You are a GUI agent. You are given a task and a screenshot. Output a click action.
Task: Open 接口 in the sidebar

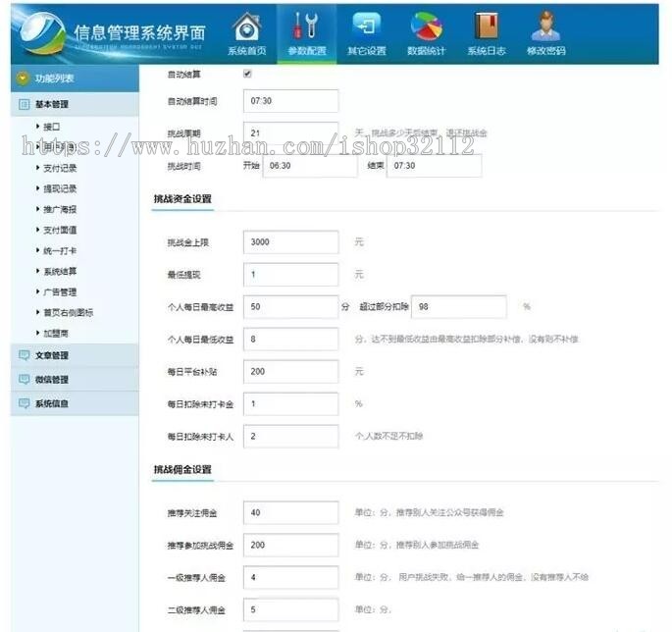(51, 127)
